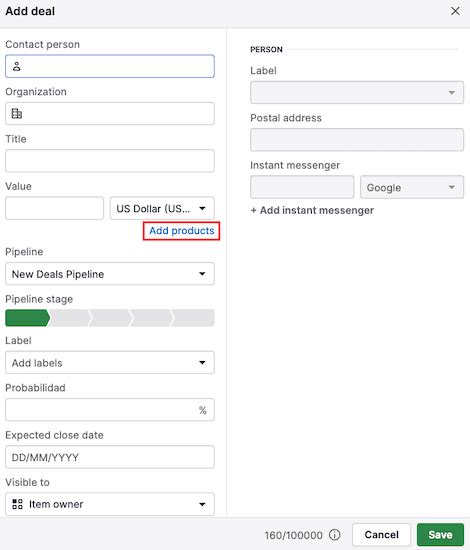Click Add instant messenger link

(x=312, y=210)
